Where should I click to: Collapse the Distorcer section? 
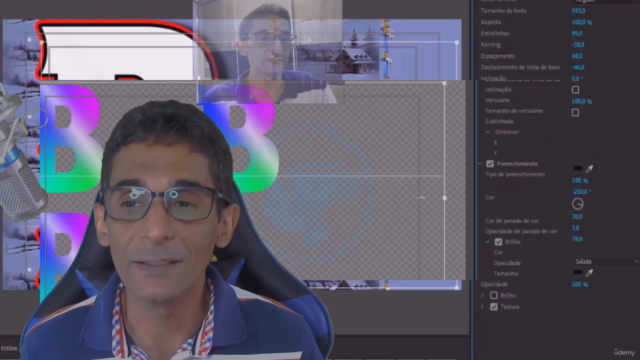pyautogui.click(x=488, y=132)
